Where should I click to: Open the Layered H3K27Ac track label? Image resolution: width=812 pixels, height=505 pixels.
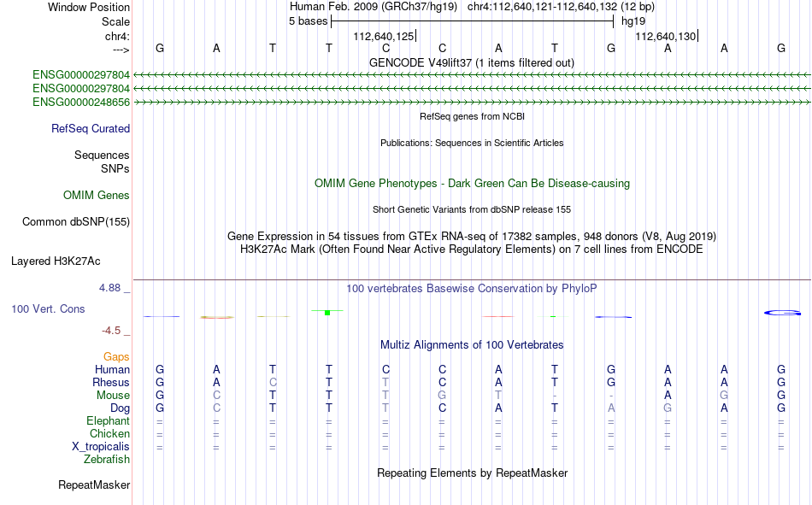[56, 261]
